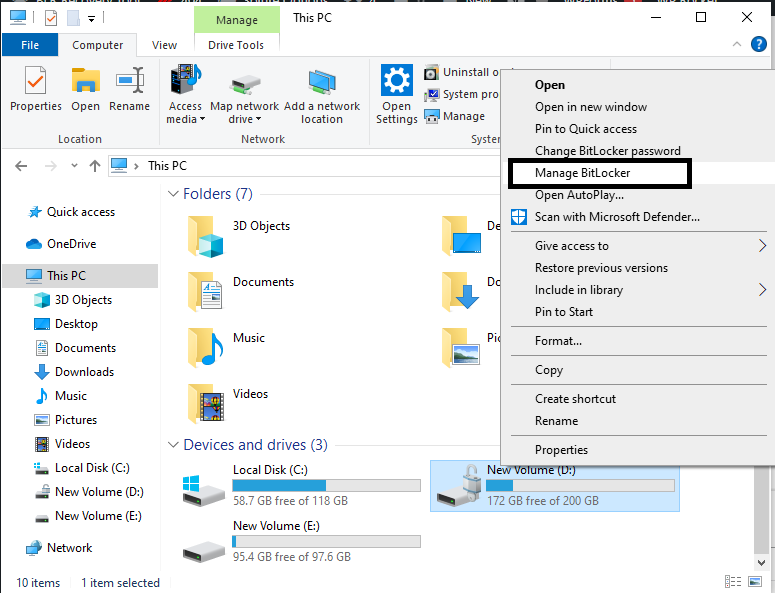The image size is (775, 593).
Task: Collapse the Devices and drives (3) section
Action: point(173,445)
